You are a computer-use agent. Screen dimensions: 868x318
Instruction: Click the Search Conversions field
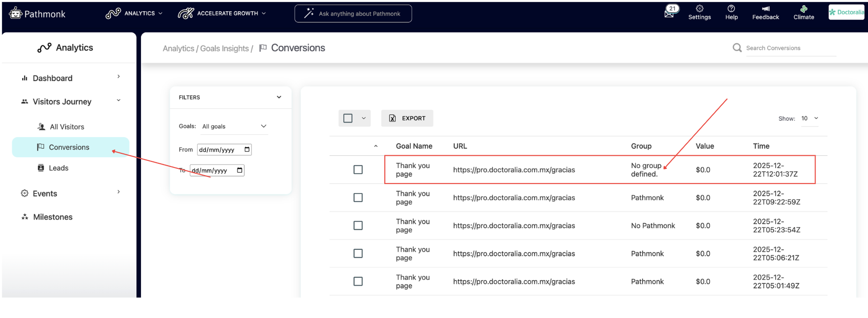coord(791,48)
